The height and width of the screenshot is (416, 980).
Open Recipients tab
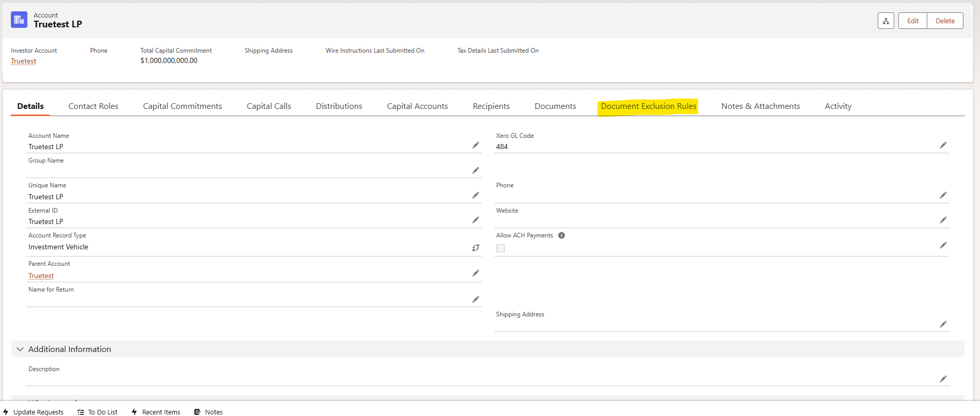pos(491,106)
